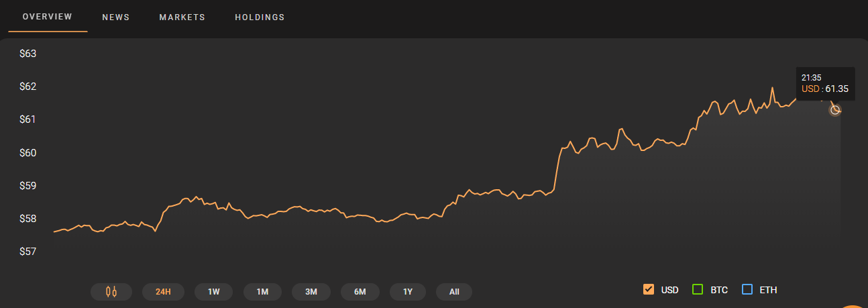The image size is (868, 308).
Task: Select the 6M time range
Action: coord(360,291)
